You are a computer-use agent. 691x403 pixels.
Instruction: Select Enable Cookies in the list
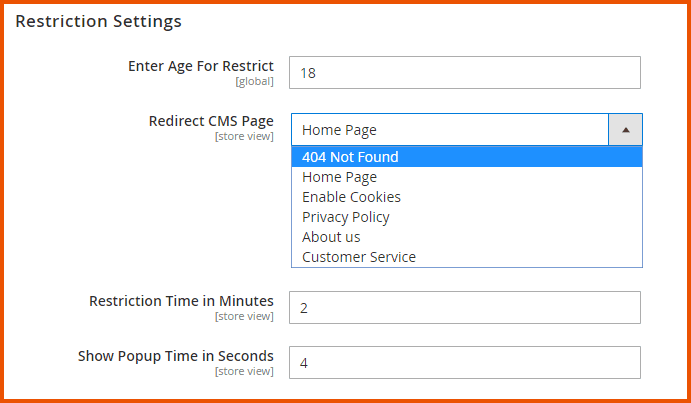click(x=351, y=197)
